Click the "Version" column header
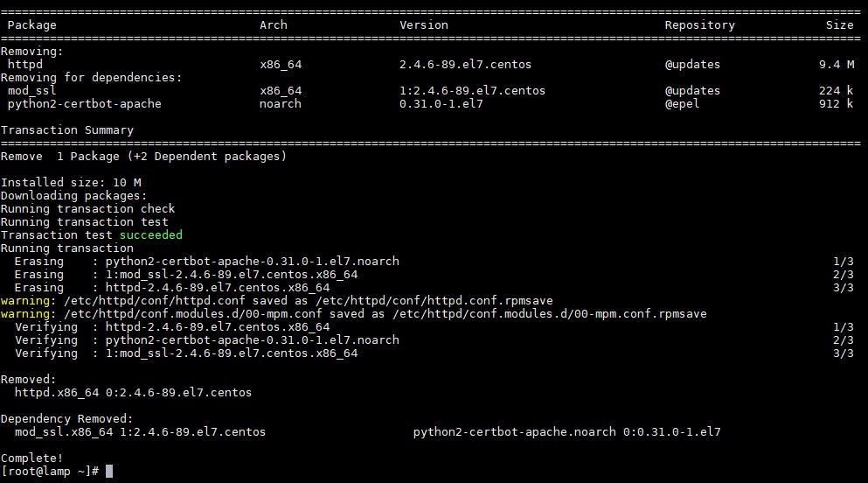The width and height of the screenshot is (868, 483). pyautogui.click(x=423, y=24)
